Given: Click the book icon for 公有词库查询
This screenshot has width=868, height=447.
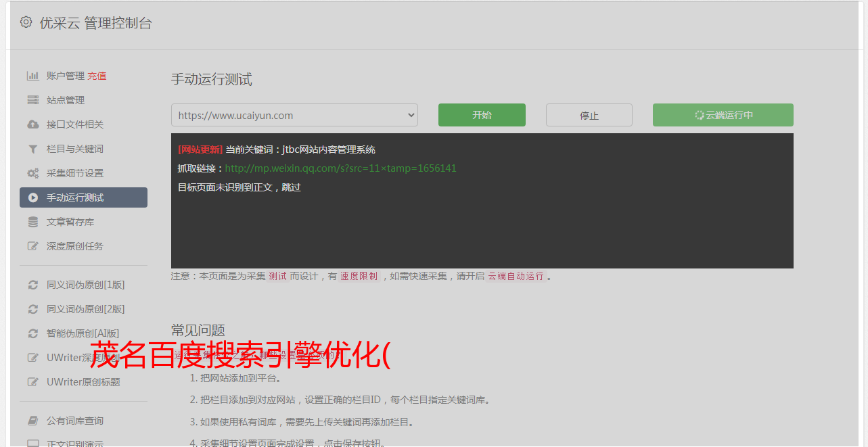Looking at the screenshot, I should click(x=32, y=421).
